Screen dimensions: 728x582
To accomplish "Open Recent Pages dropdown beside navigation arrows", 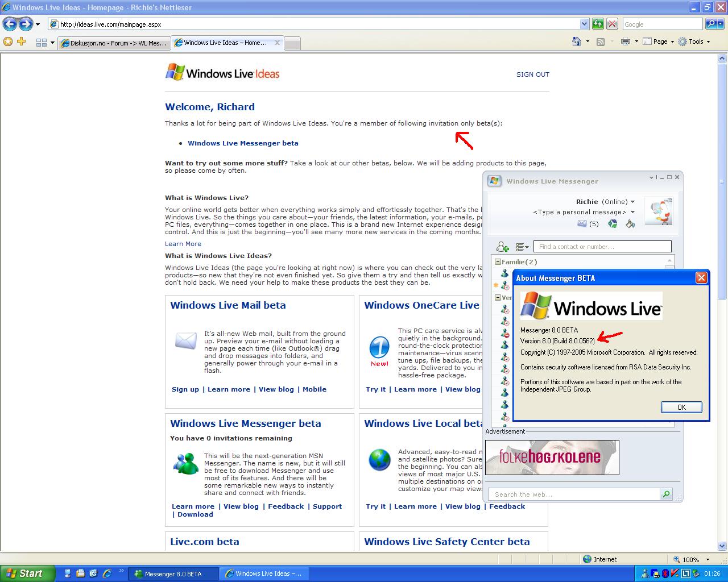I will click(38, 24).
